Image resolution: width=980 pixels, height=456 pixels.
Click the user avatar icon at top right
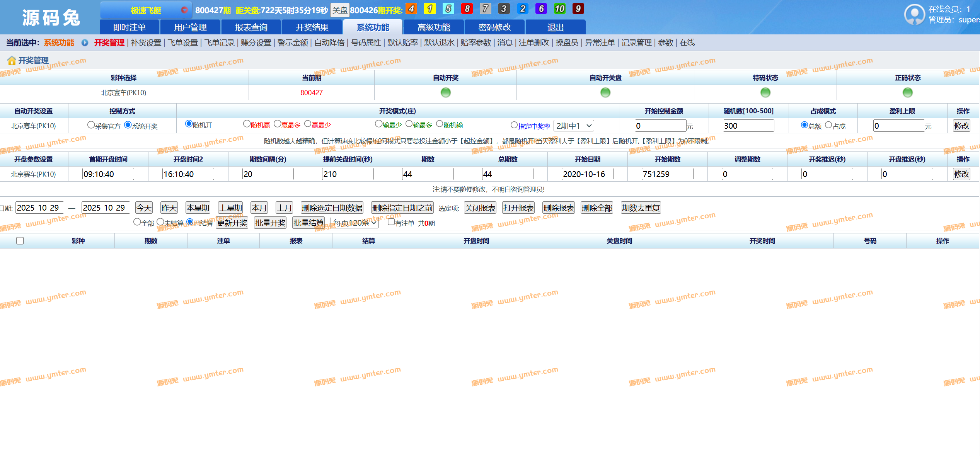914,15
